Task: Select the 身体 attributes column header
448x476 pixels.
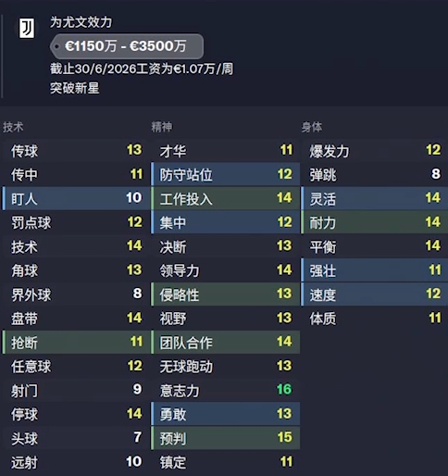Action: pyautogui.click(x=312, y=127)
